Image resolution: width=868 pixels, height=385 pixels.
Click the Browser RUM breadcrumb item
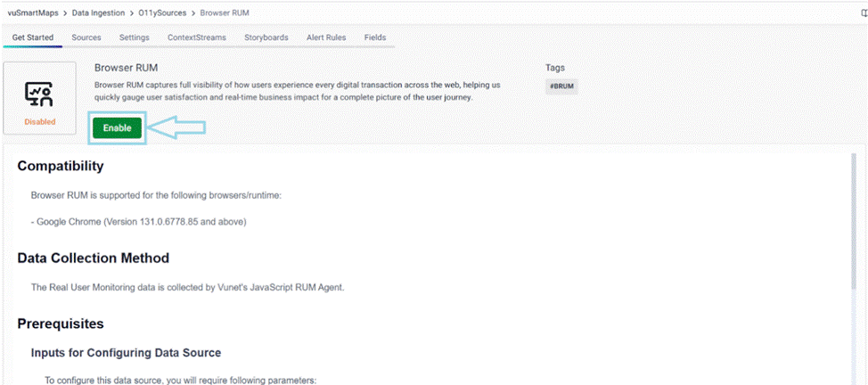click(225, 12)
